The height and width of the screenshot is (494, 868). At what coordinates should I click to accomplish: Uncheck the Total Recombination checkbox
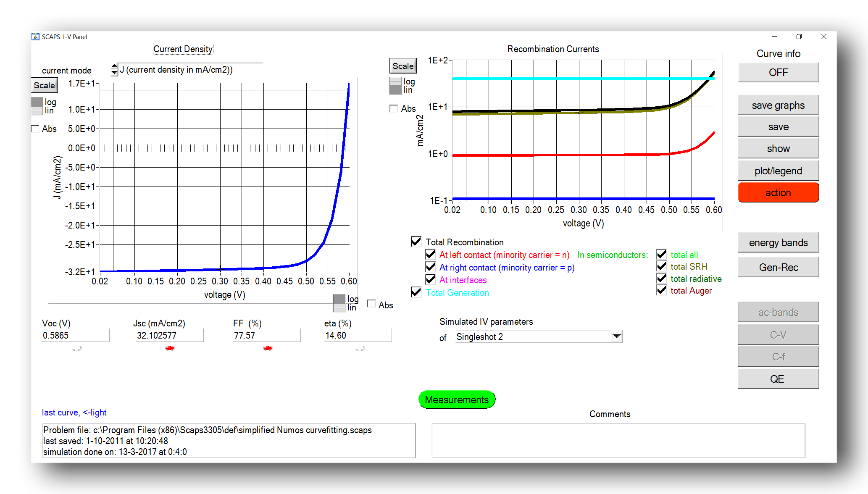pyautogui.click(x=416, y=242)
